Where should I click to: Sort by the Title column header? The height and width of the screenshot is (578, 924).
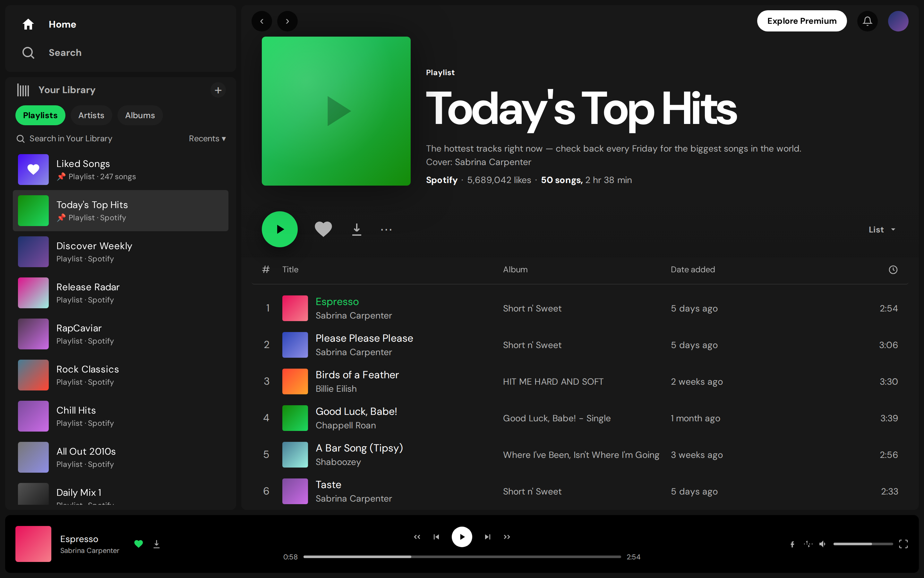click(x=290, y=269)
